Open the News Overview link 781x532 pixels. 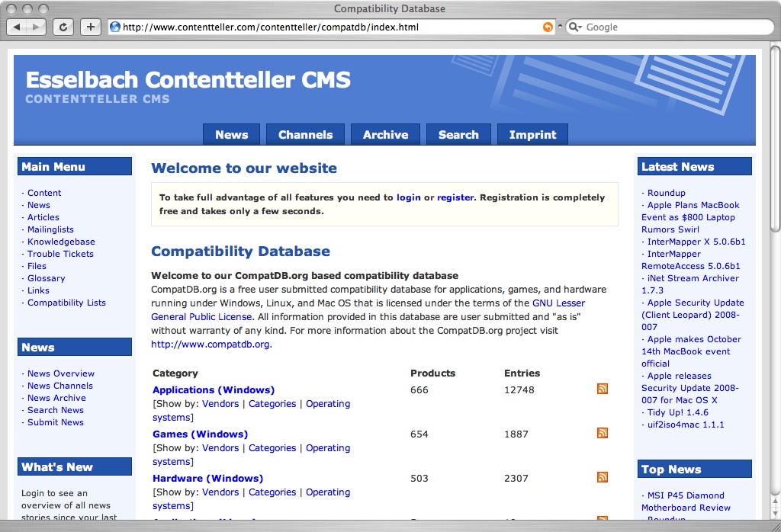click(61, 373)
